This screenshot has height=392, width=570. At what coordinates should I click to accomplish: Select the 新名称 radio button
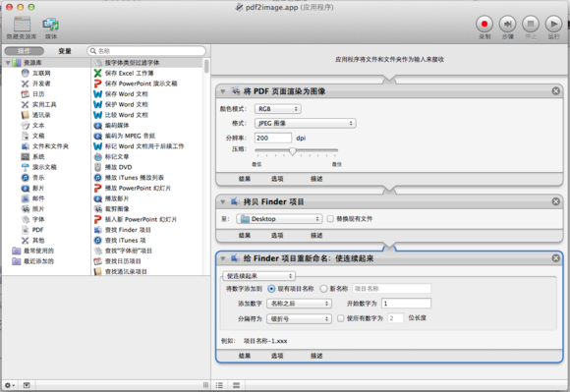coord(323,289)
